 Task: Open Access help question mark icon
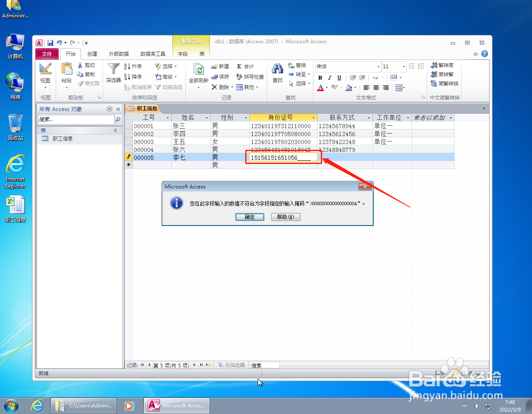point(485,54)
